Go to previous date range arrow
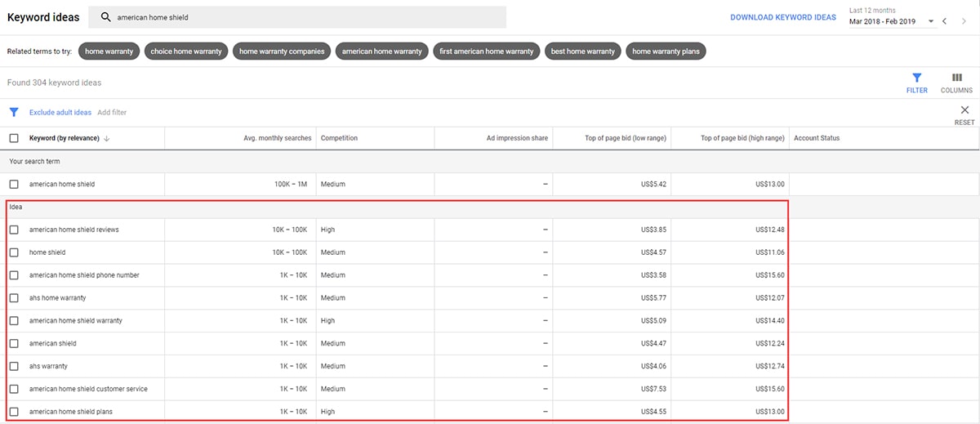The image size is (980, 424). (944, 20)
